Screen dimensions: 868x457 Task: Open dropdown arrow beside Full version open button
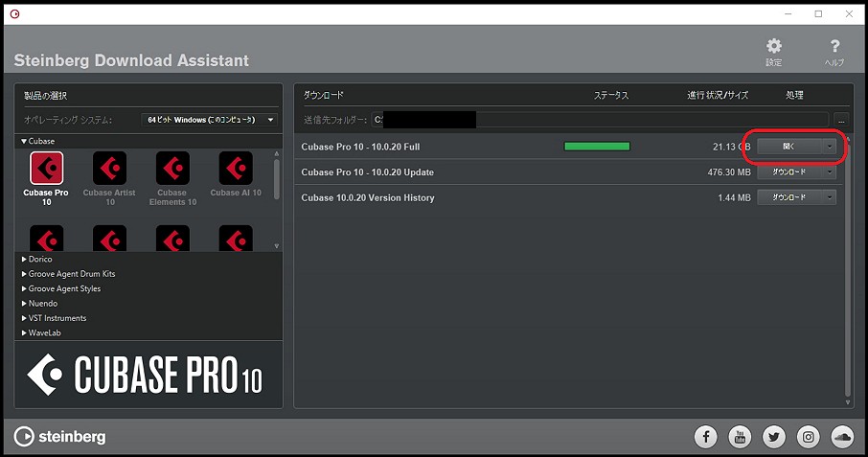click(830, 147)
